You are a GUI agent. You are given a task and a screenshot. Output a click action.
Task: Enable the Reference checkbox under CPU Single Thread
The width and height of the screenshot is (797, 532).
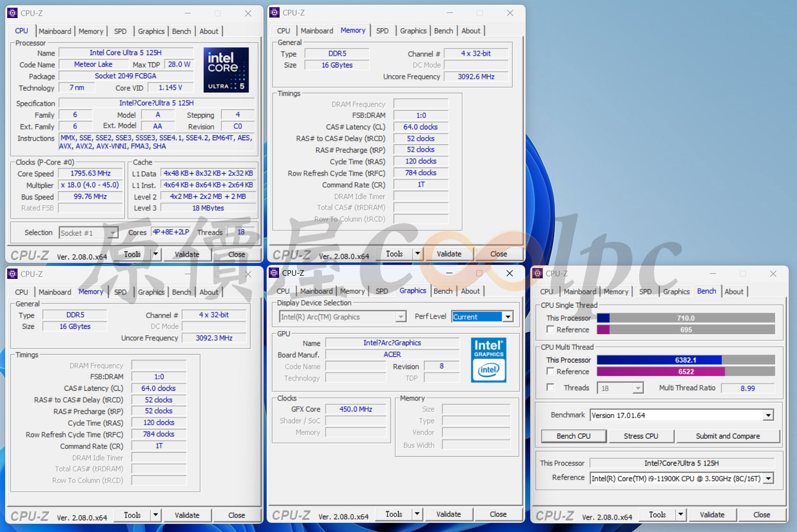(x=550, y=329)
